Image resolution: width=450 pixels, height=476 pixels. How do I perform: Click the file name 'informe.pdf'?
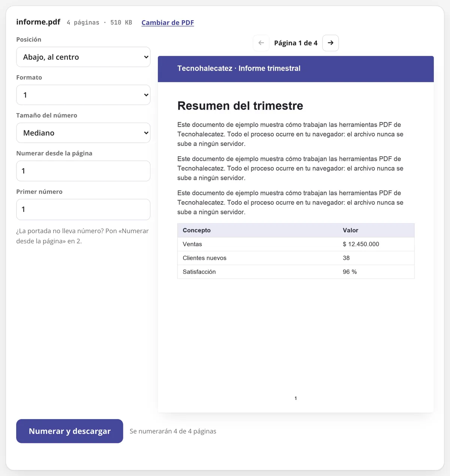38,22
